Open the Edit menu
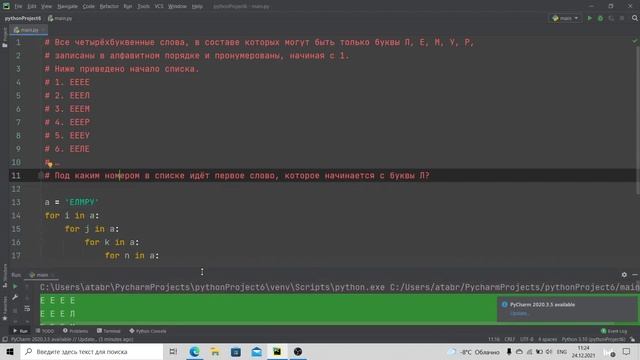Image resolution: width=640 pixels, height=360 pixels. [x=32, y=7]
